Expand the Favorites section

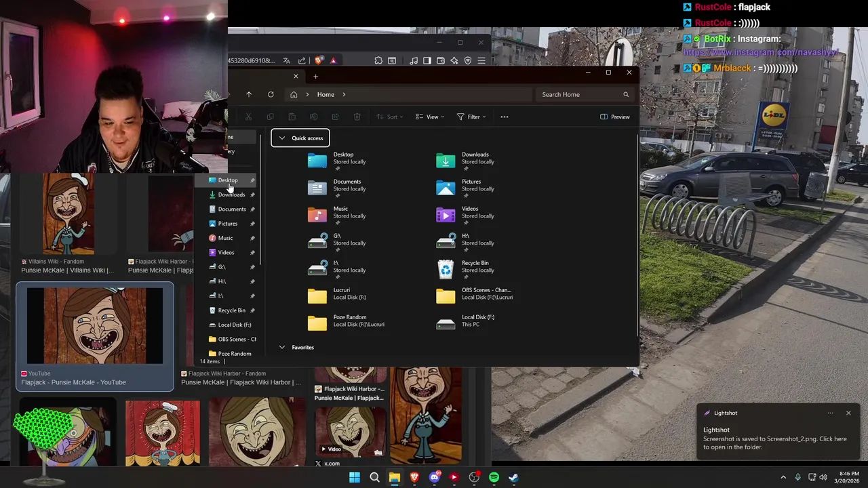tap(282, 347)
